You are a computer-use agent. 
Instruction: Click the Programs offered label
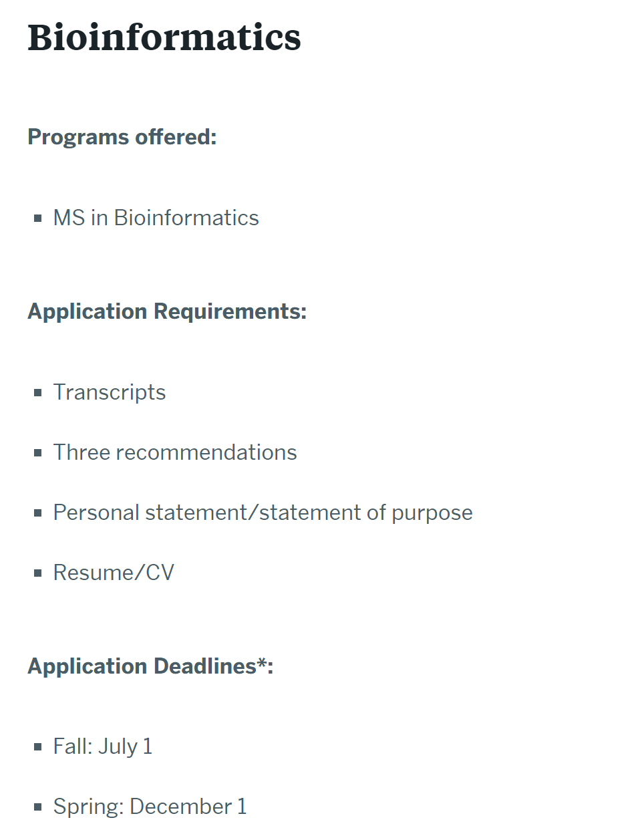pyautogui.click(x=122, y=137)
